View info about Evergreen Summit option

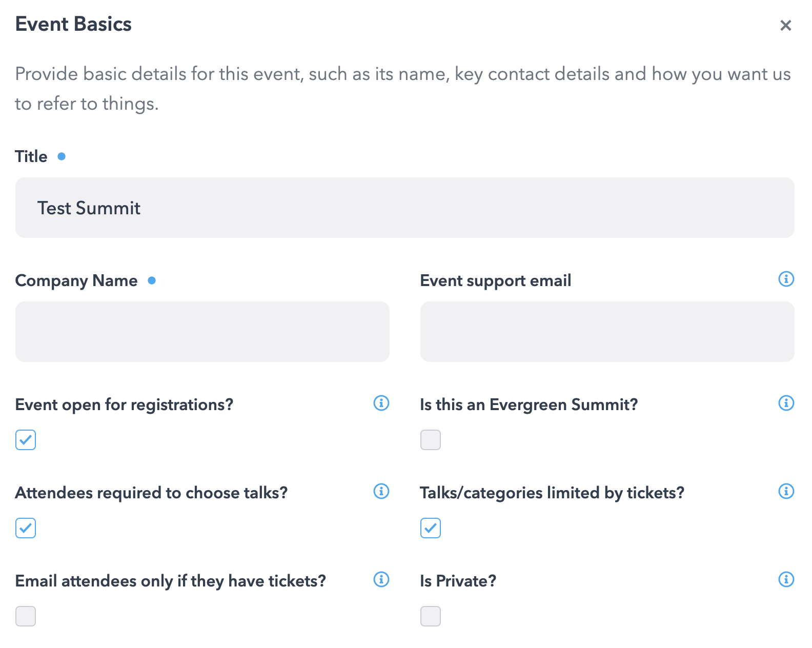point(786,403)
